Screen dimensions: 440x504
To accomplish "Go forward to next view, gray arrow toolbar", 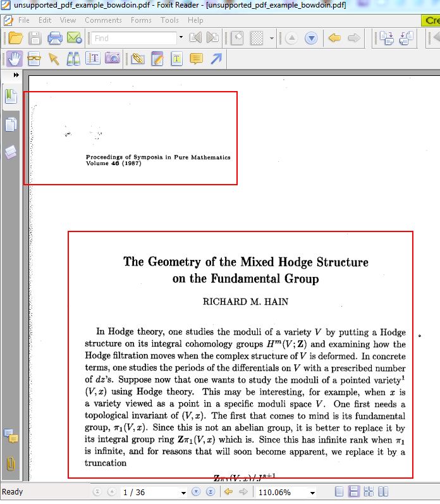I will 354,38.
